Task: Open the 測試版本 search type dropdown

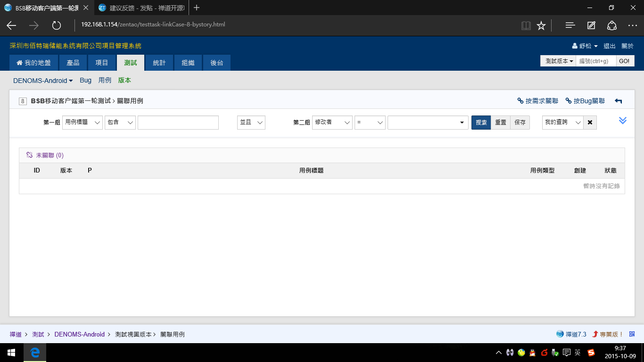Action: (558, 61)
